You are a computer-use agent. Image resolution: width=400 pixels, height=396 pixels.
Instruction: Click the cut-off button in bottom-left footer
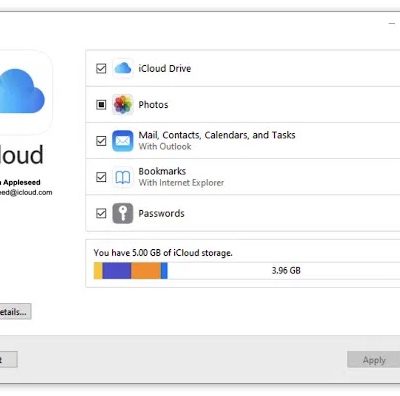[8, 360]
